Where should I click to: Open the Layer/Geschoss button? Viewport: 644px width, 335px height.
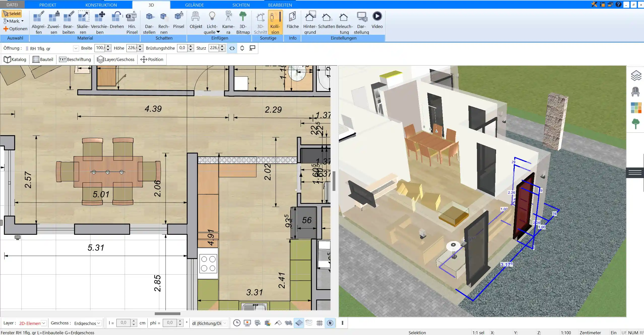click(116, 59)
